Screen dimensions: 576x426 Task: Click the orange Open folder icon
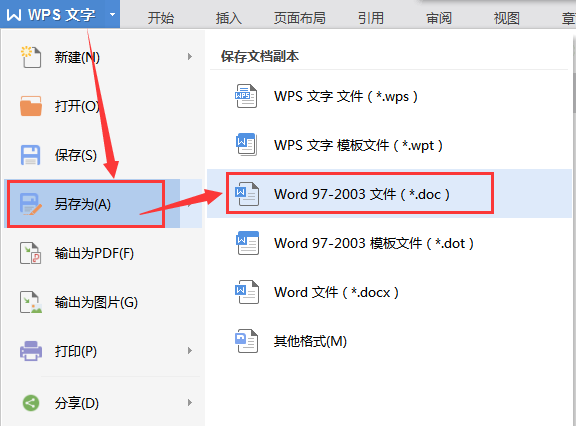pos(31,106)
